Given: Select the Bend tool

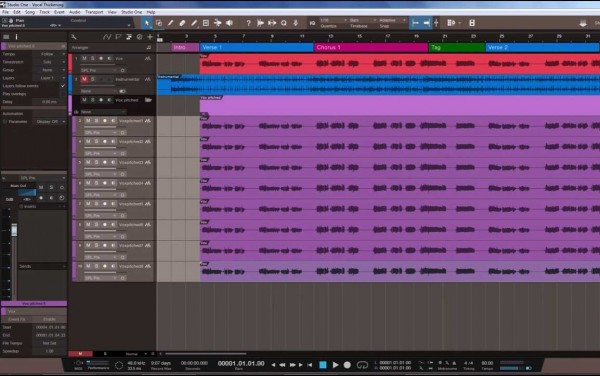Looking at the screenshot, I should (x=218, y=23).
